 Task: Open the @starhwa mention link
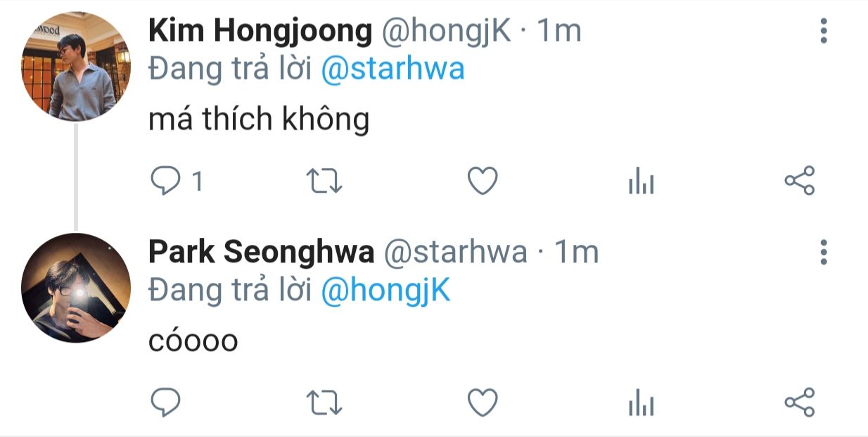392,69
